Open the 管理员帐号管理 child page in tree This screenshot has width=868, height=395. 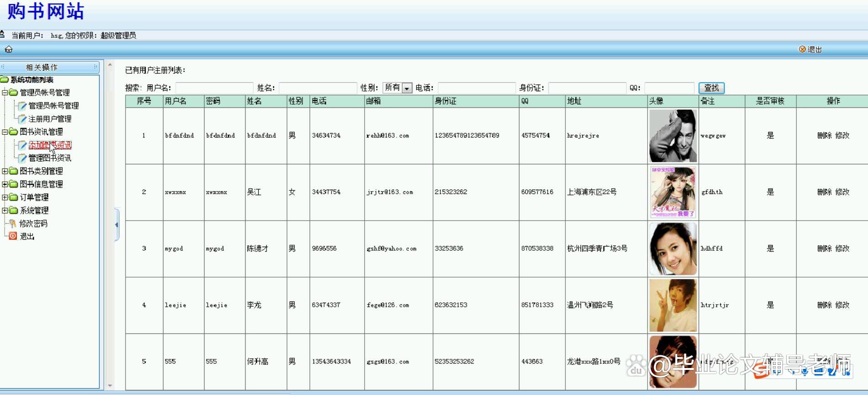pyautogui.click(x=54, y=105)
